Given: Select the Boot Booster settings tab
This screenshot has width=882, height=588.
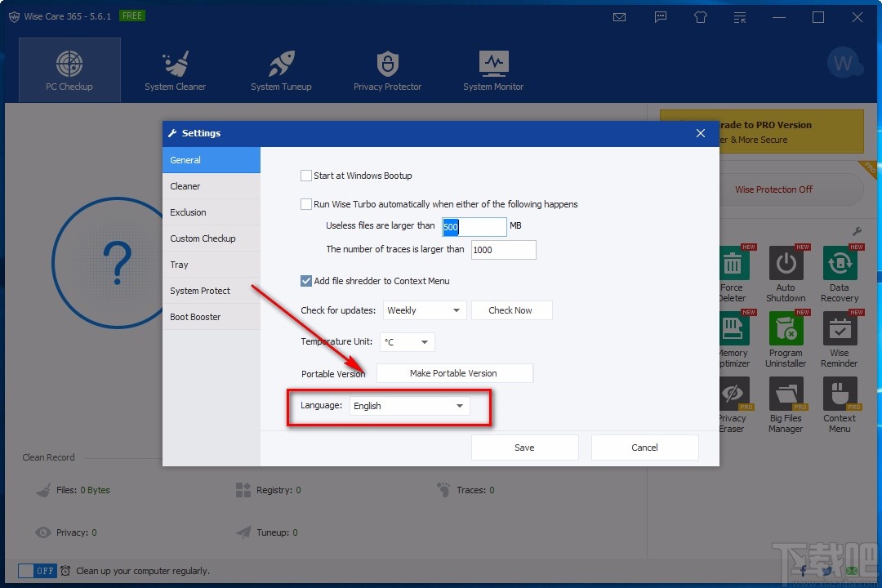Looking at the screenshot, I should pyautogui.click(x=212, y=317).
